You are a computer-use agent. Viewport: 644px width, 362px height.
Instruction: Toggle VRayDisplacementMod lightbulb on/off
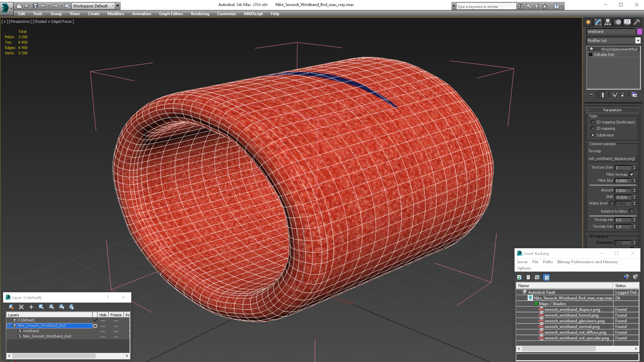(591, 49)
